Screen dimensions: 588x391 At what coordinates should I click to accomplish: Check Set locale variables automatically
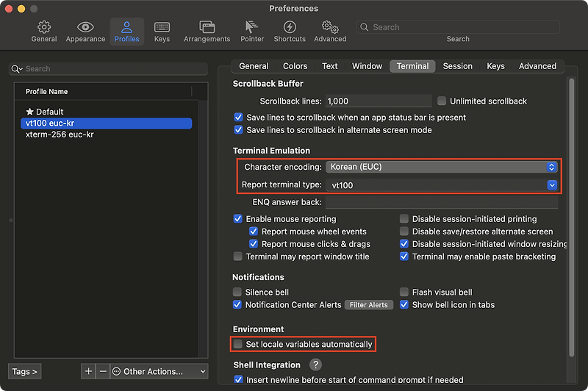pyautogui.click(x=237, y=344)
